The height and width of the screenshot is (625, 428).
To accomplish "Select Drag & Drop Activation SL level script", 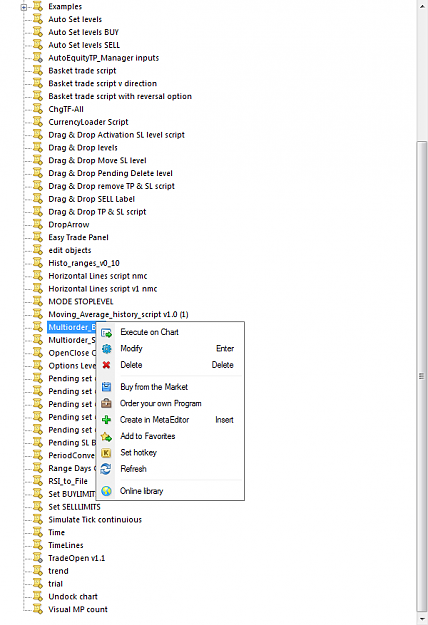I will (x=116, y=135).
